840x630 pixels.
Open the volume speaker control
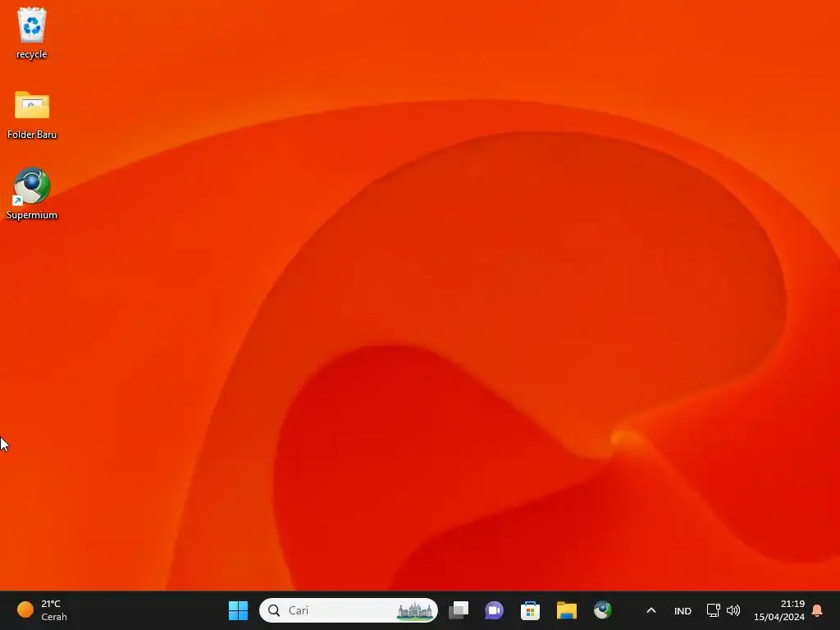[733, 610]
